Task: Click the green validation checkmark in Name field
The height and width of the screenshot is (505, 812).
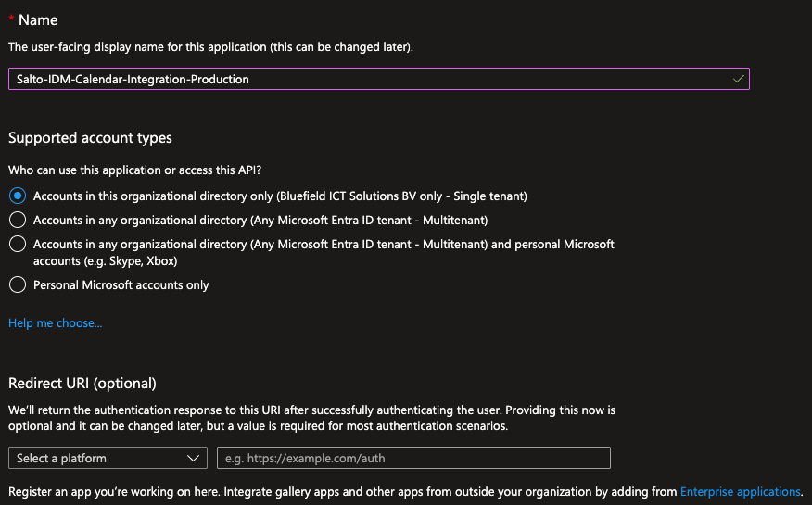Action: 738,80
